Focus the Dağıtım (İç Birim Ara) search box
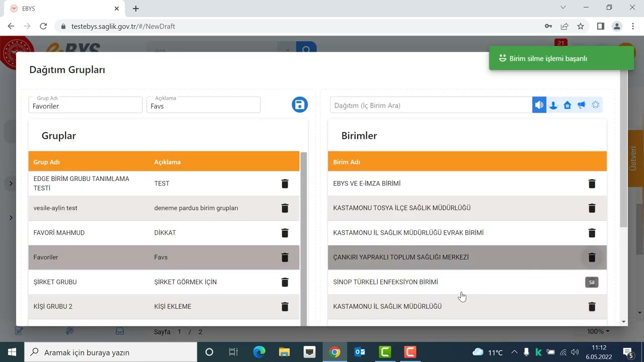Screen dimensions: 644x362 [431, 105]
